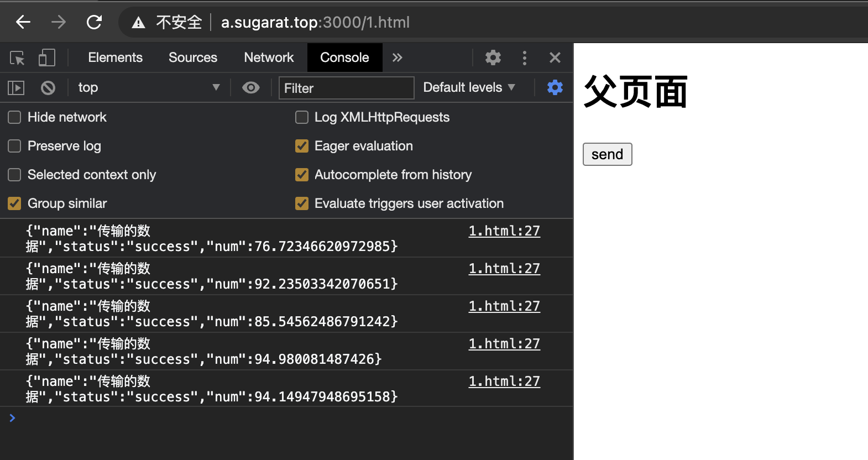Enable Preserve log checkbox
The height and width of the screenshot is (460, 868).
tap(14, 146)
